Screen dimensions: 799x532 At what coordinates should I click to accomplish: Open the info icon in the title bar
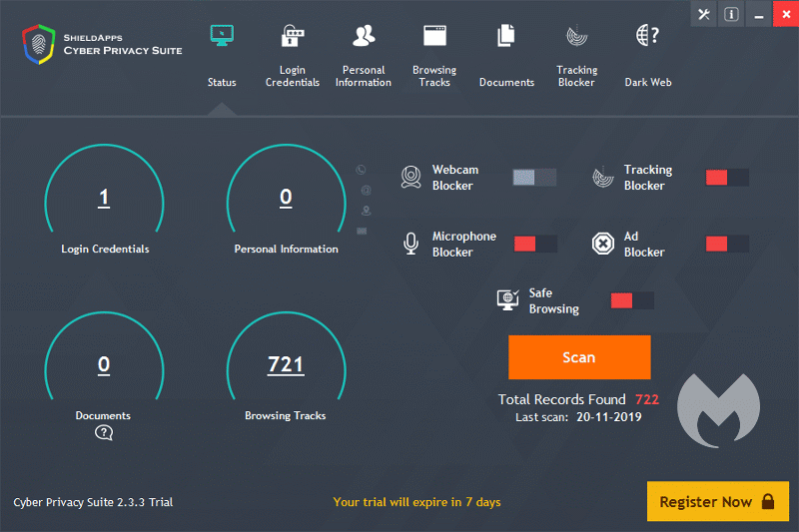tap(731, 14)
